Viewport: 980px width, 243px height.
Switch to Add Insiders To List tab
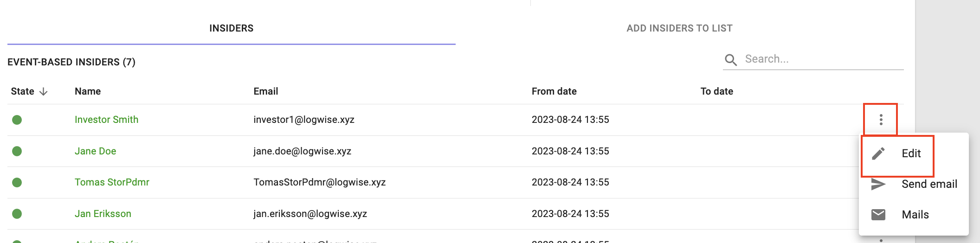tap(679, 28)
